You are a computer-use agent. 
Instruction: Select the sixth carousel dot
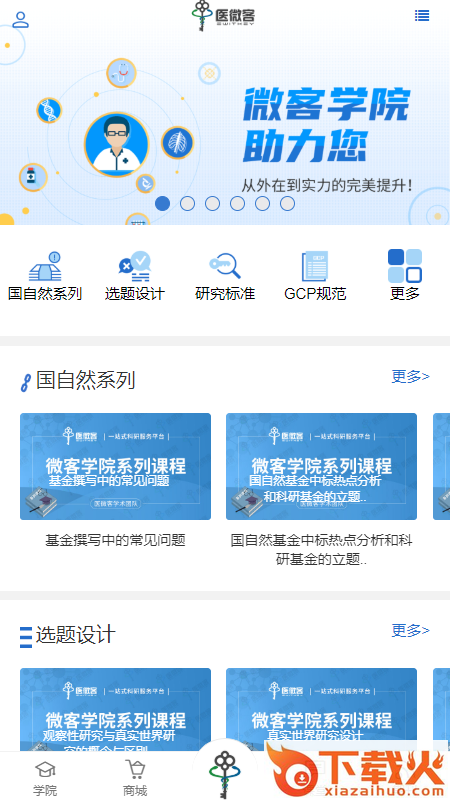287,204
